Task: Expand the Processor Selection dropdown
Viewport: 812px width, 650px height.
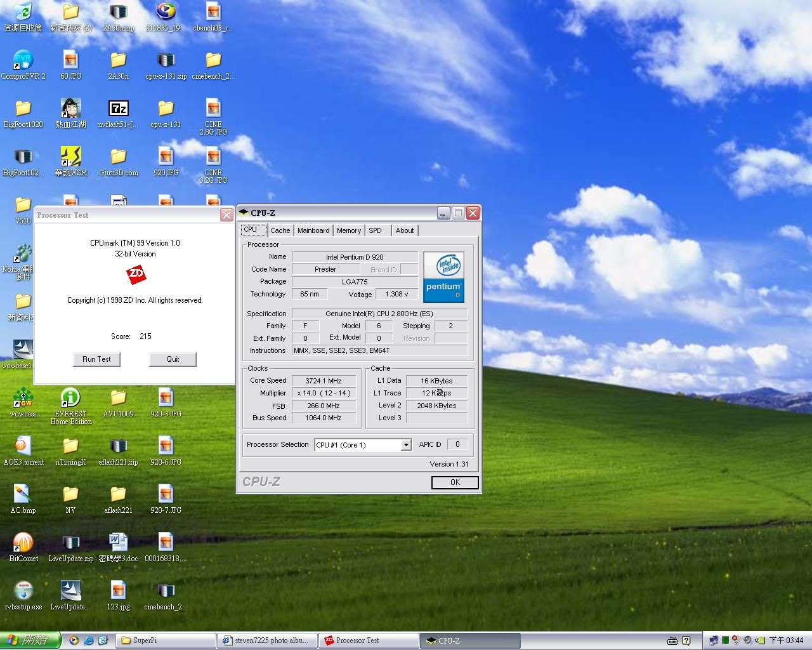Action: [x=406, y=445]
